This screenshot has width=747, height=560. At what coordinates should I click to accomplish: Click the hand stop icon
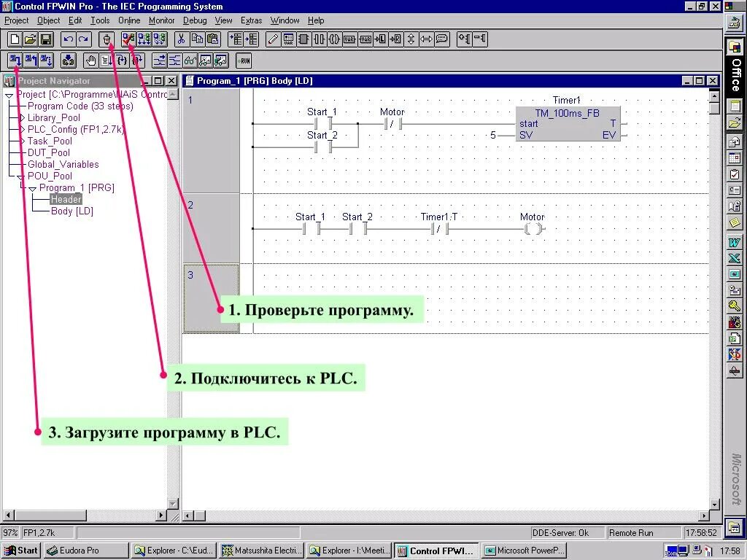(x=90, y=61)
